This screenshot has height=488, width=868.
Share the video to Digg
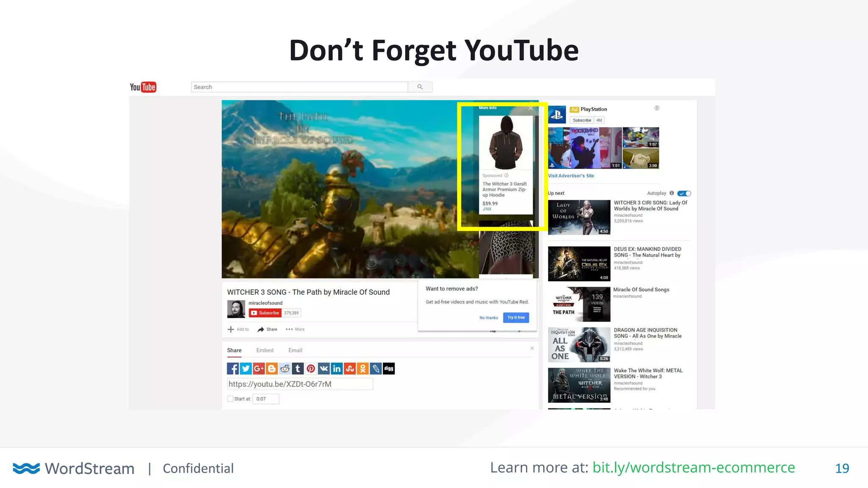(389, 369)
